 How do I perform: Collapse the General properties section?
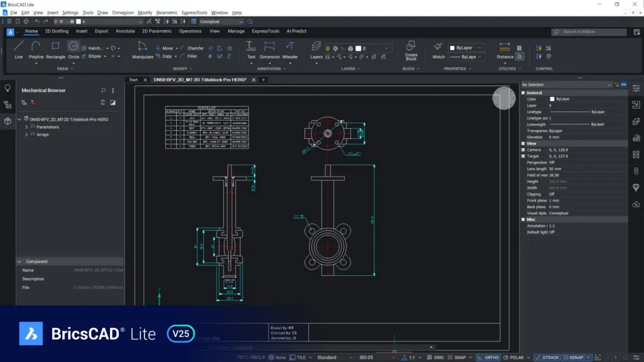click(x=523, y=93)
